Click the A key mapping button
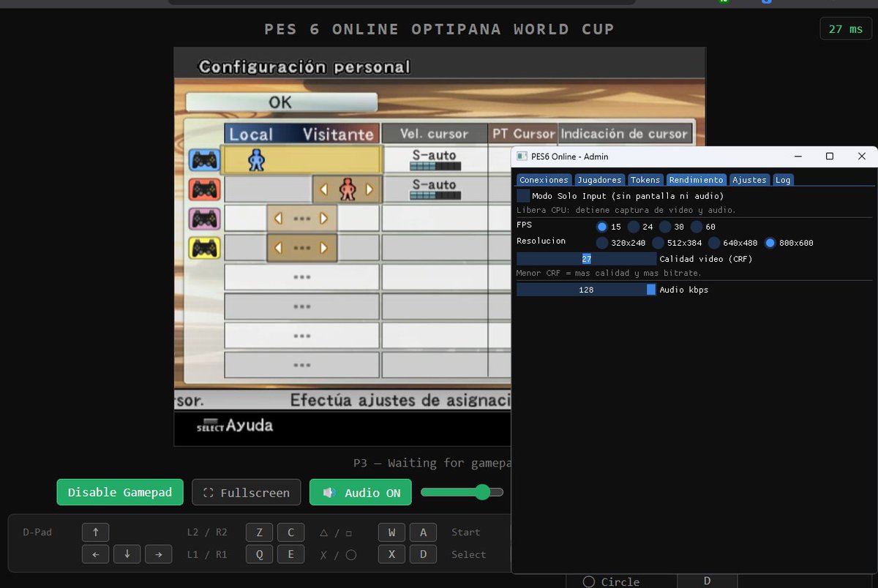Image resolution: width=878 pixels, height=588 pixels. point(424,532)
